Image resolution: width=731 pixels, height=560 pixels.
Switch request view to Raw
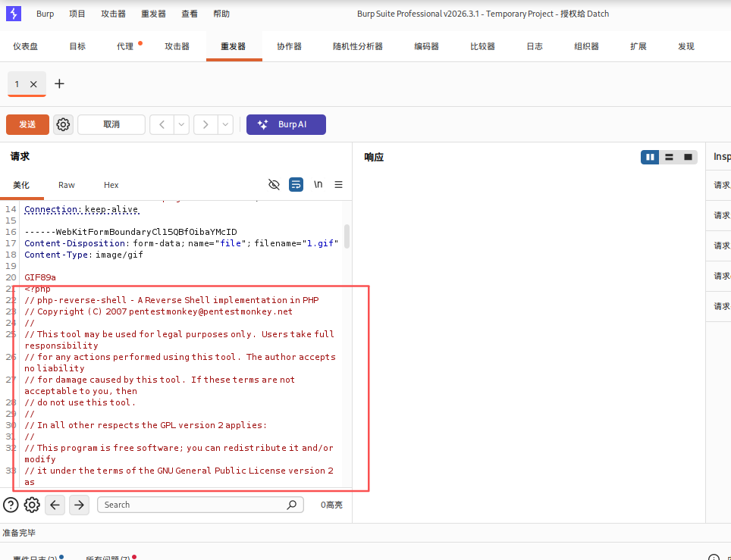tap(67, 185)
